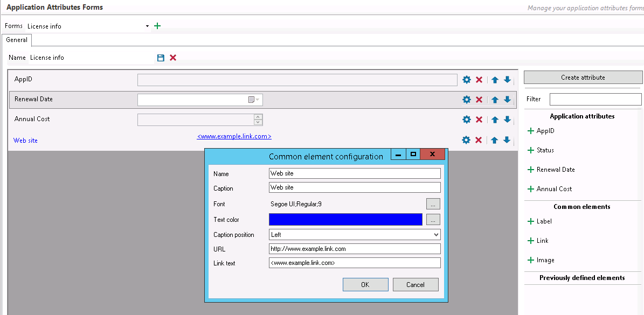Add Image common element

(531, 260)
